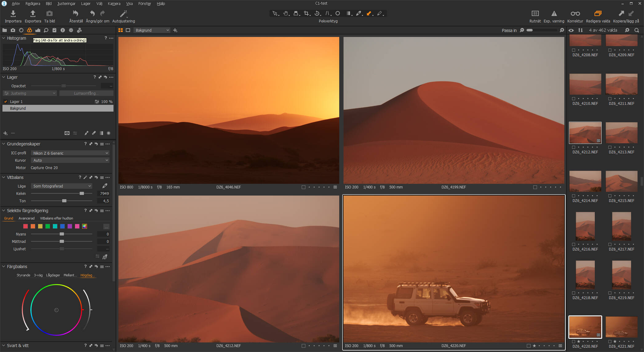Switch to the Avancerad tab
The height and width of the screenshot is (352, 644).
tap(26, 218)
